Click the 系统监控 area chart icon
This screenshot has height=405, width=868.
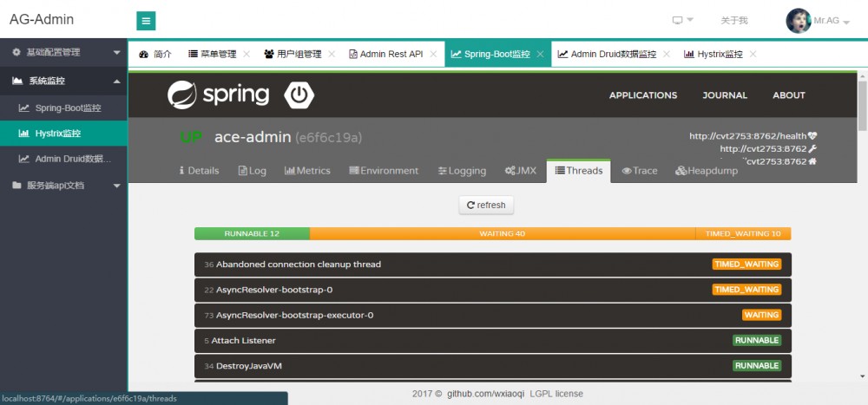pos(17,81)
